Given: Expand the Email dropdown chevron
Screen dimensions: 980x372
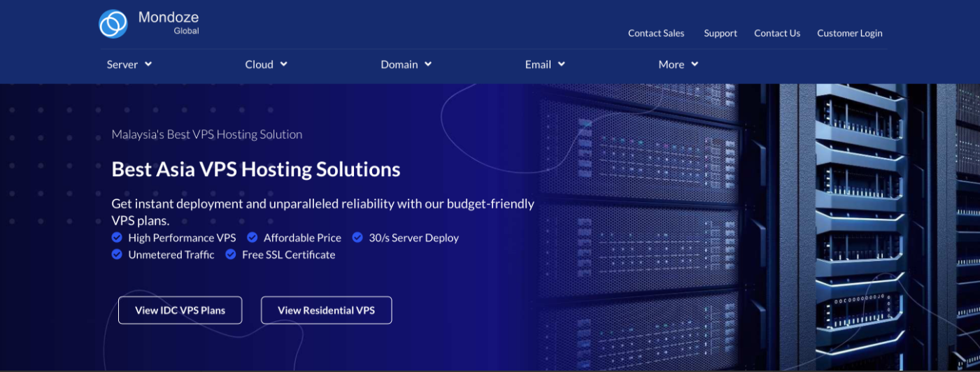Looking at the screenshot, I should tap(562, 64).
